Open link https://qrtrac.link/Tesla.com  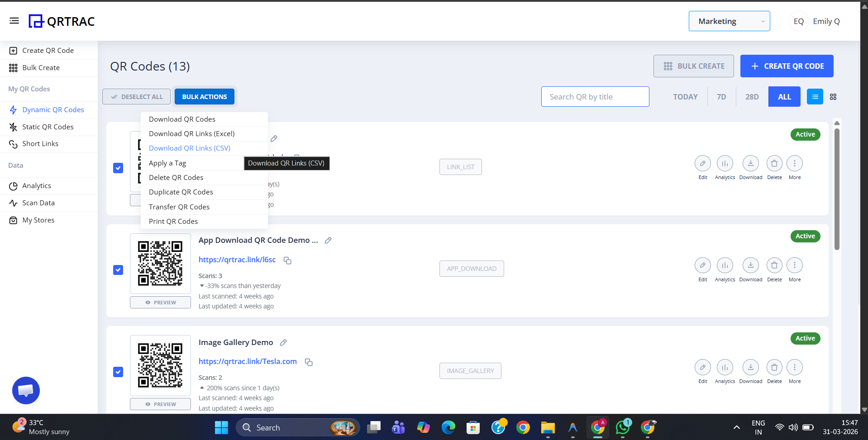pyautogui.click(x=248, y=361)
